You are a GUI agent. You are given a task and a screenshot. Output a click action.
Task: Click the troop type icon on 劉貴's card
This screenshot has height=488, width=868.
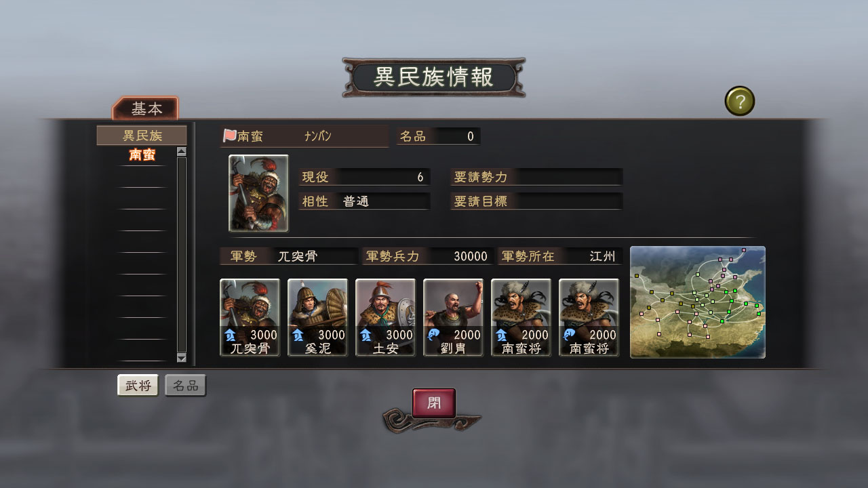[x=433, y=334]
